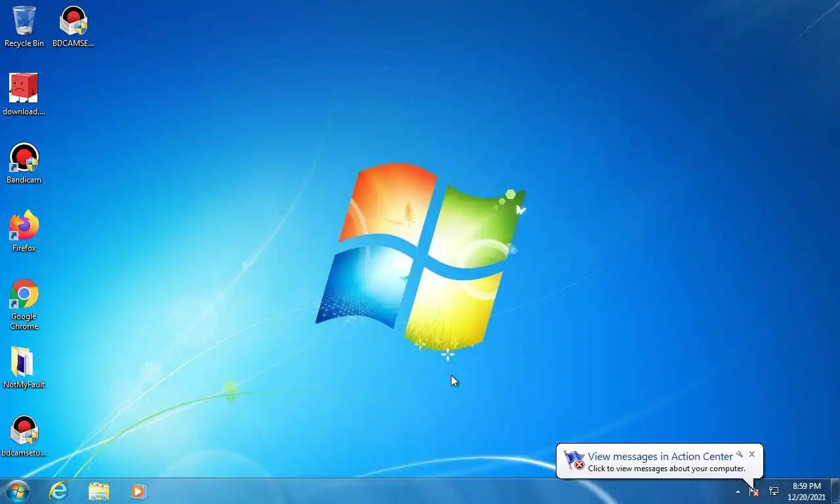
Task: Click the flag icon in the balloon
Action: click(574, 460)
